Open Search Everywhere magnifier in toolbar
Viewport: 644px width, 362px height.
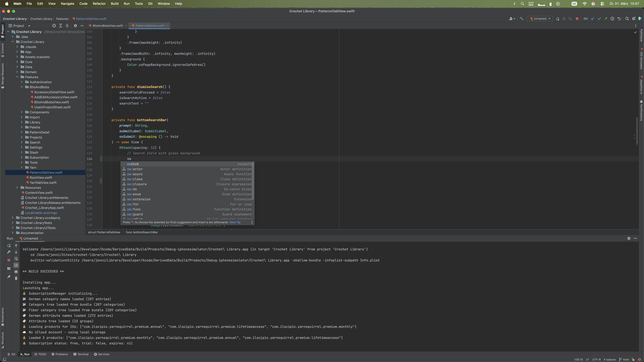pos(627,19)
